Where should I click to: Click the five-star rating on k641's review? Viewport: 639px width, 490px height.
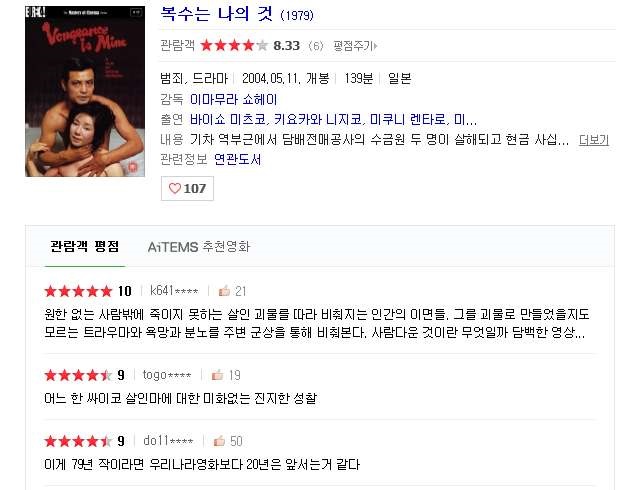click(78, 291)
